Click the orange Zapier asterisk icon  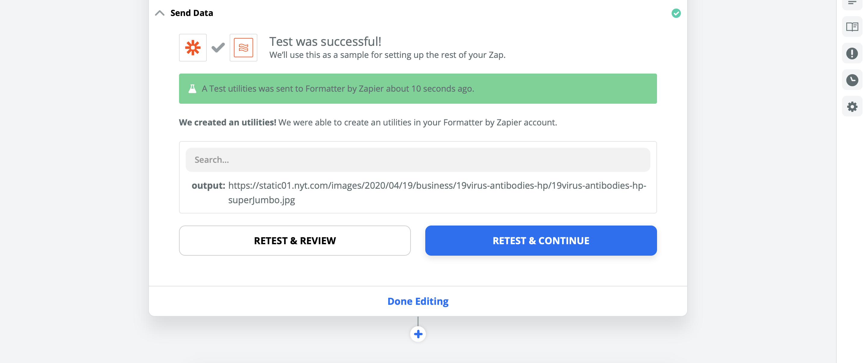pyautogui.click(x=193, y=48)
